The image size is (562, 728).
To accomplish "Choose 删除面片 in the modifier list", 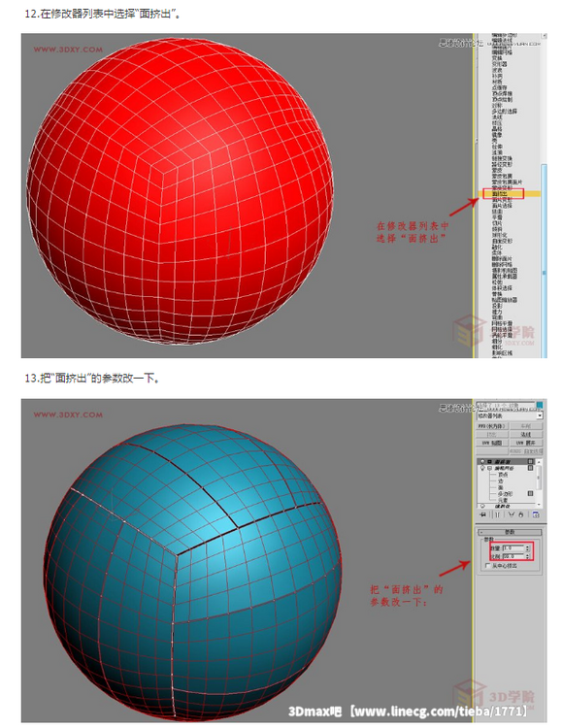I will 502,258.
